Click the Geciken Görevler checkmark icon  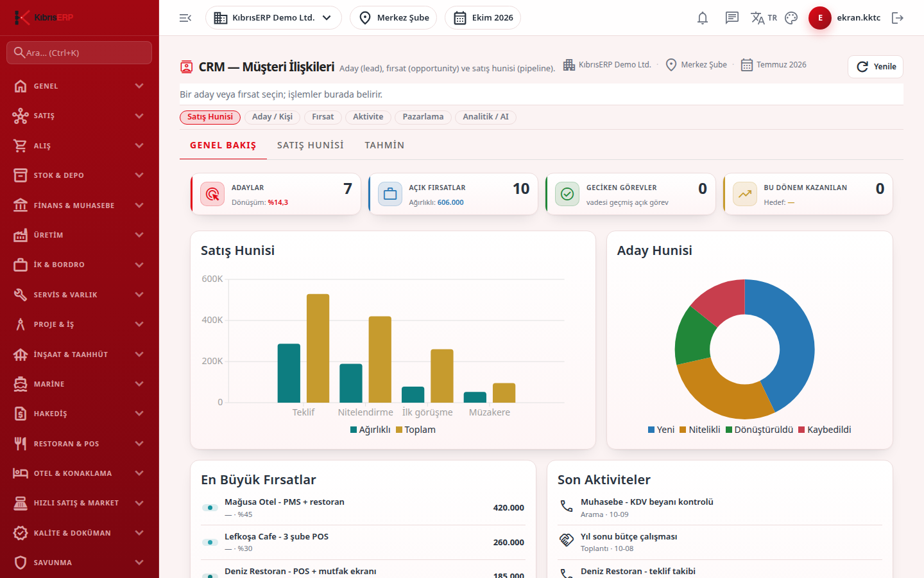(x=567, y=194)
